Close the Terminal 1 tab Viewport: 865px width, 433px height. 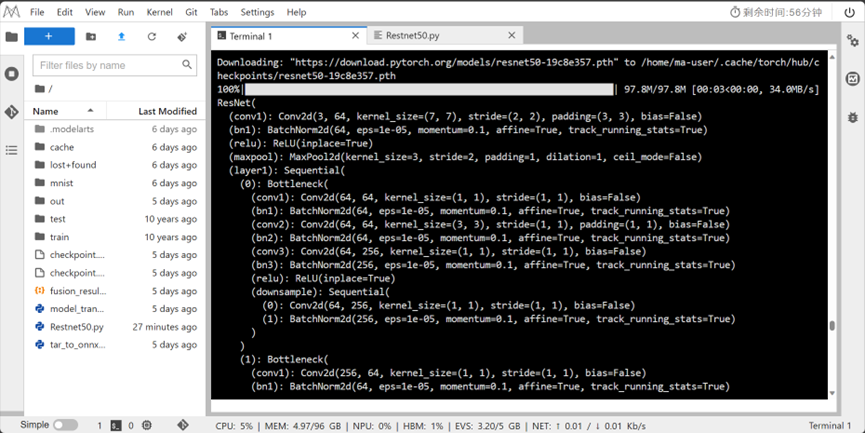(x=355, y=36)
